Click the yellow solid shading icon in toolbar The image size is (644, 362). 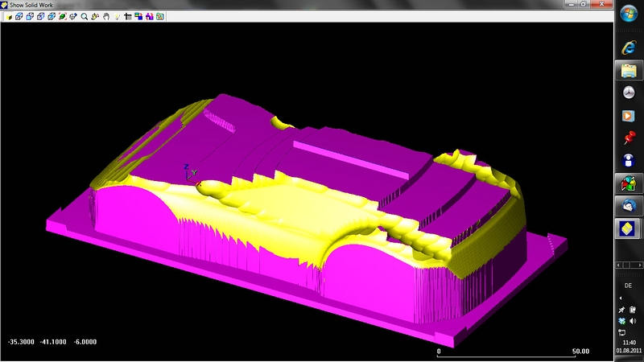coord(9,17)
